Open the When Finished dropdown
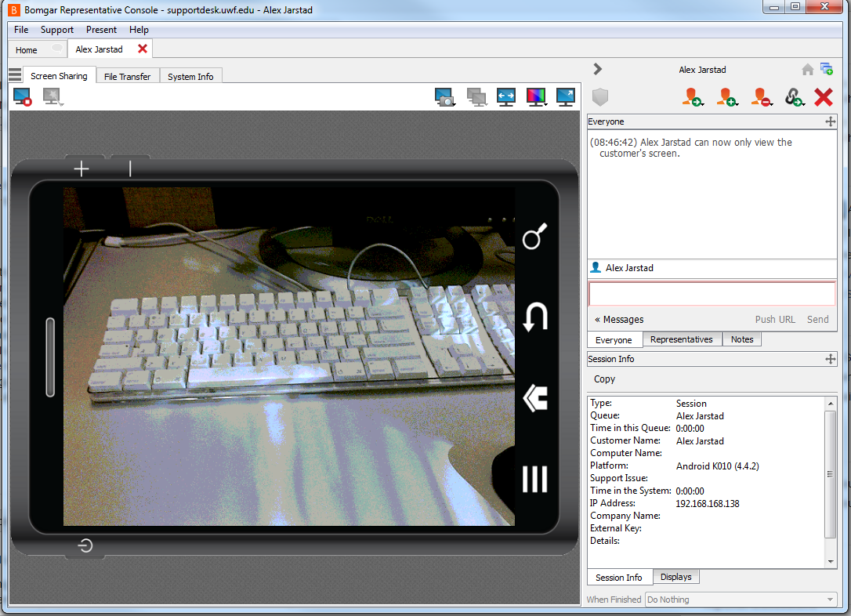The height and width of the screenshot is (616, 851). point(741,600)
